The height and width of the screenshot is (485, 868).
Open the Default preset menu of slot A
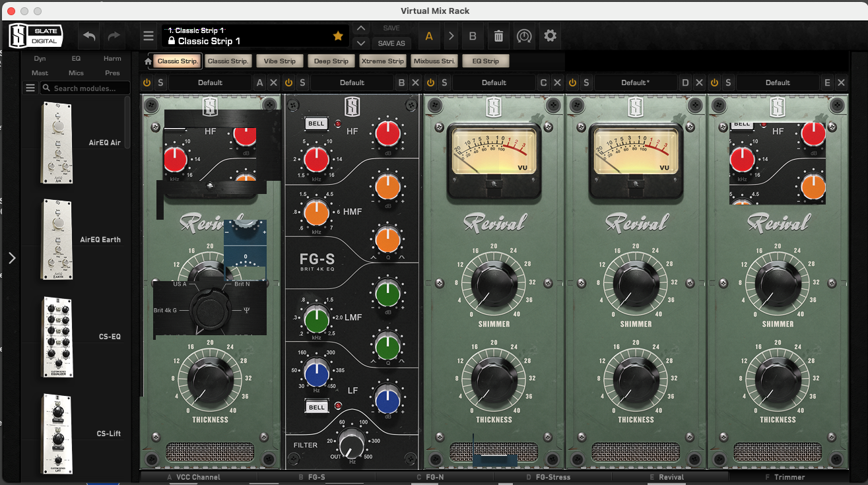tap(210, 82)
